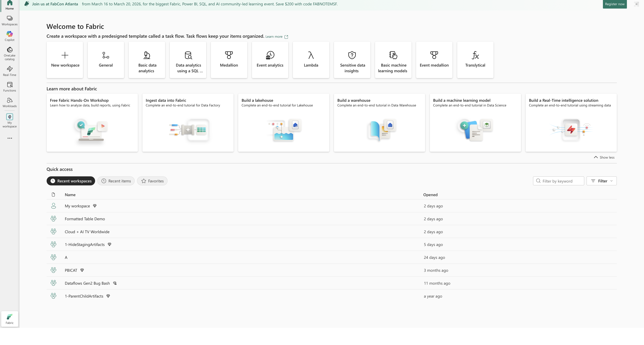This screenshot has width=644, height=345.
Task: Open the Build a warehouse tutorial
Action: click(380, 123)
